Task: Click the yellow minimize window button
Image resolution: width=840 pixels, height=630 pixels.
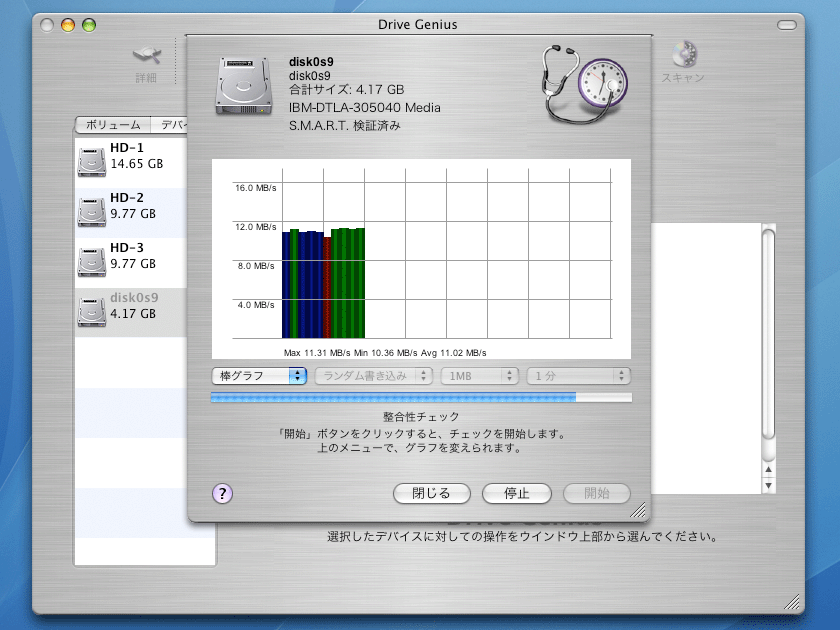Action: click(68, 25)
